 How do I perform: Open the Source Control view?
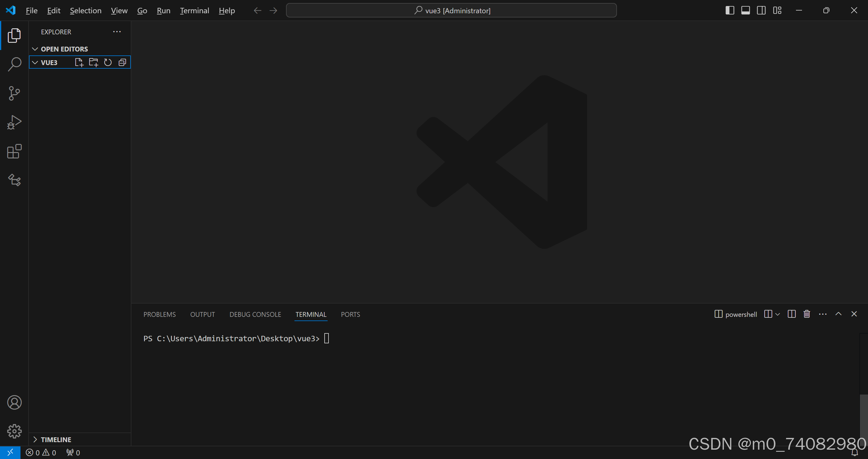[14, 93]
